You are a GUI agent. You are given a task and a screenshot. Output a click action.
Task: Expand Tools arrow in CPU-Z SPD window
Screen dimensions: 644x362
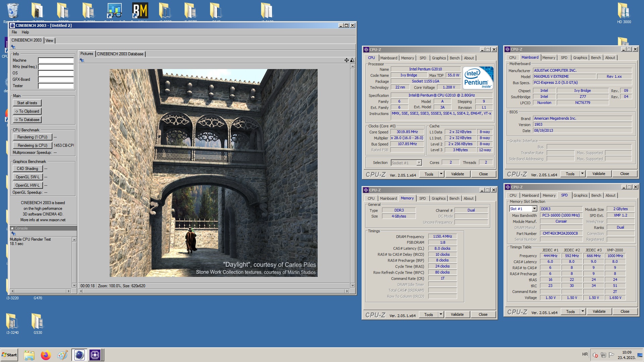(x=583, y=311)
